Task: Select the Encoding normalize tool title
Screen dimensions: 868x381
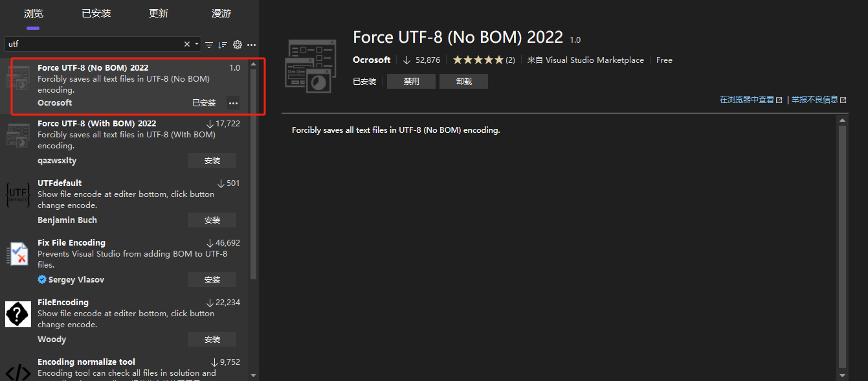Action: (x=86, y=362)
